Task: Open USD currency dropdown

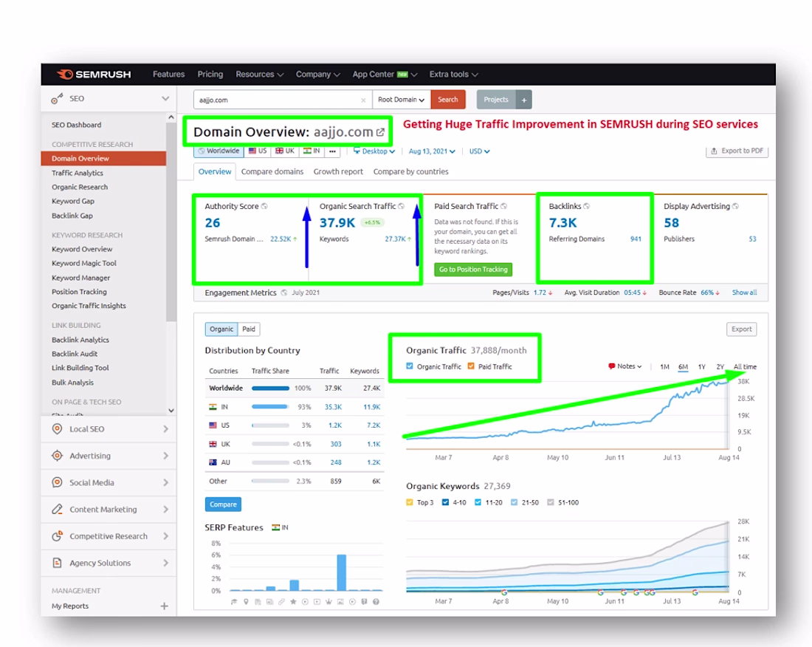Action: 480,151
